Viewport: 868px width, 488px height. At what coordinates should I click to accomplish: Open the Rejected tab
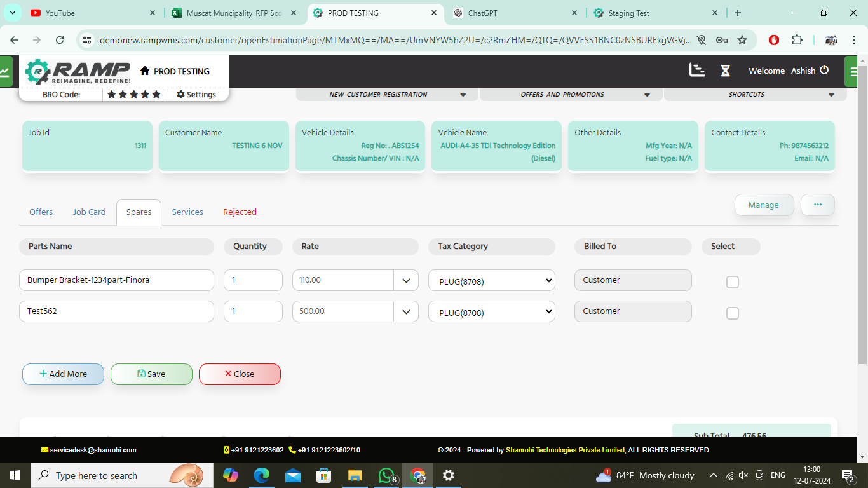(x=240, y=212)
